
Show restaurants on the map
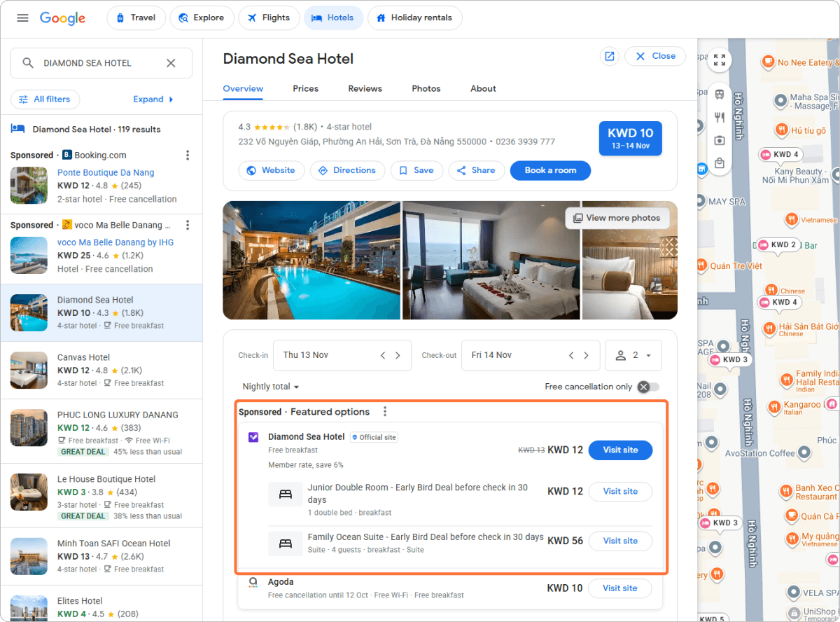point(720,118)
